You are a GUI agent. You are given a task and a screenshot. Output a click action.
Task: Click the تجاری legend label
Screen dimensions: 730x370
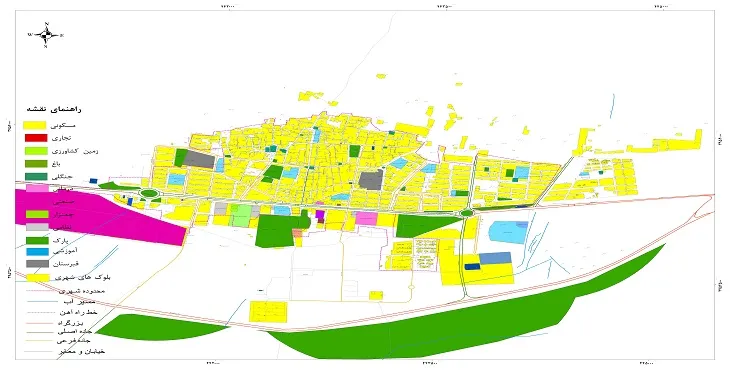[x=62, y=138]
